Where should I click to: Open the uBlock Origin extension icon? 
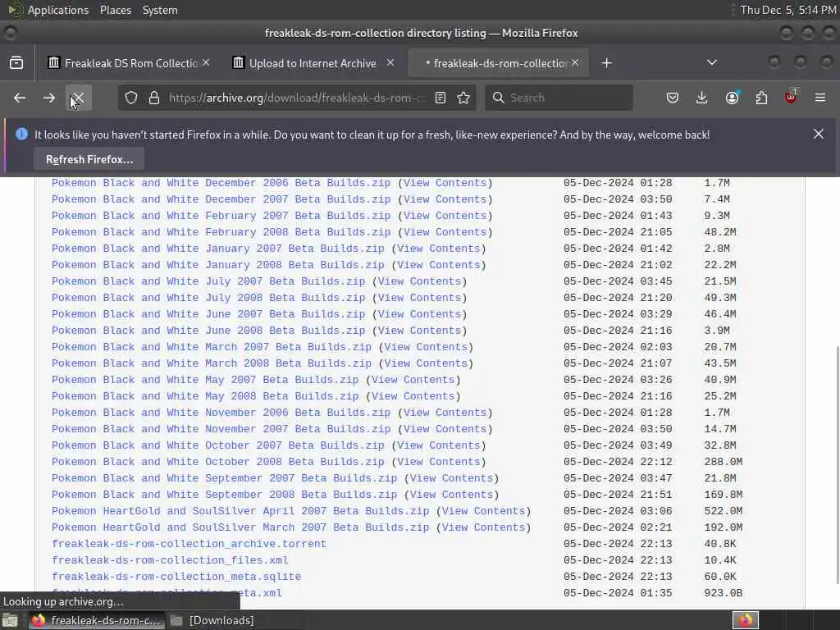tap(791, 97)
